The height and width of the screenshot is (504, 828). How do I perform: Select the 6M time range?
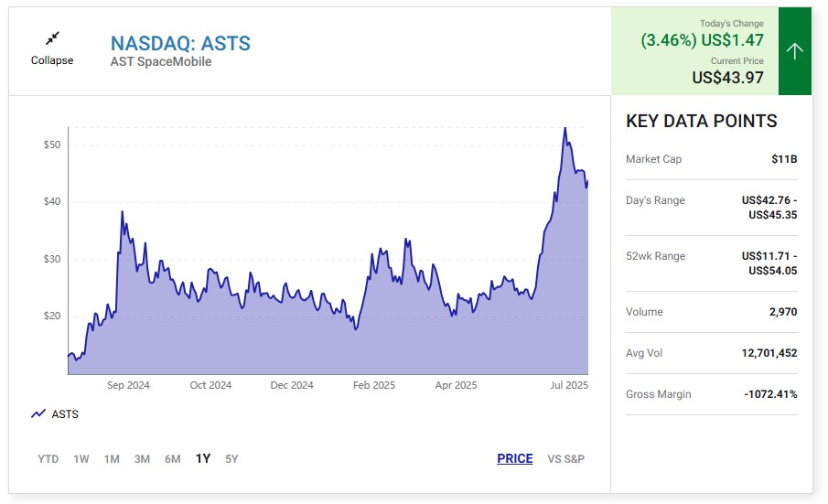pos(173,459)
